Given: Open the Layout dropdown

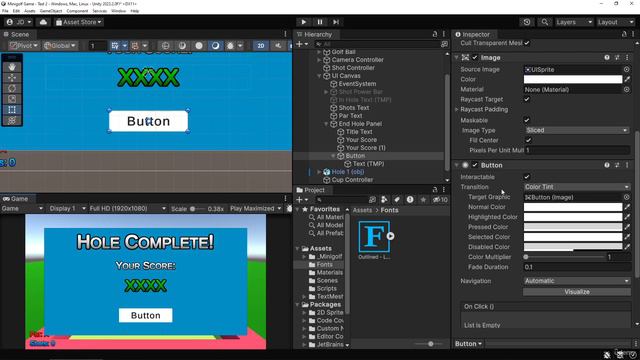Looking at the screenshot, I should (615, 22).
